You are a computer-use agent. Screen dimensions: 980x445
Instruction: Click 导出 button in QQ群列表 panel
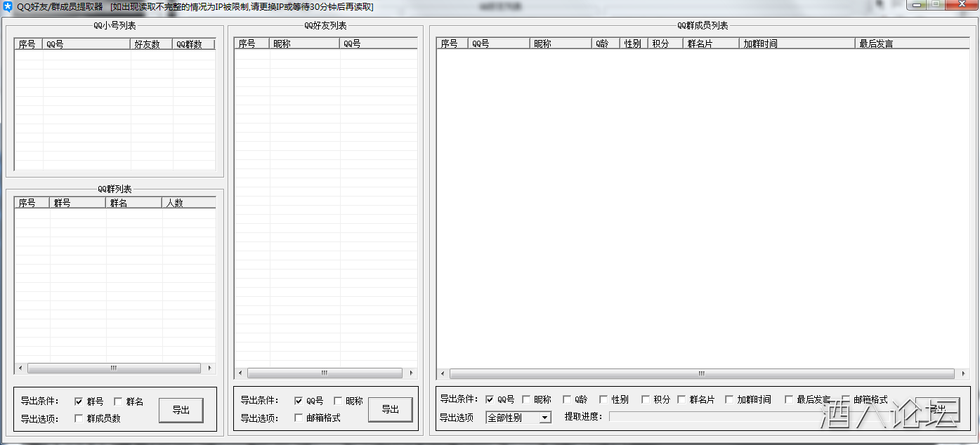point(181,410)
